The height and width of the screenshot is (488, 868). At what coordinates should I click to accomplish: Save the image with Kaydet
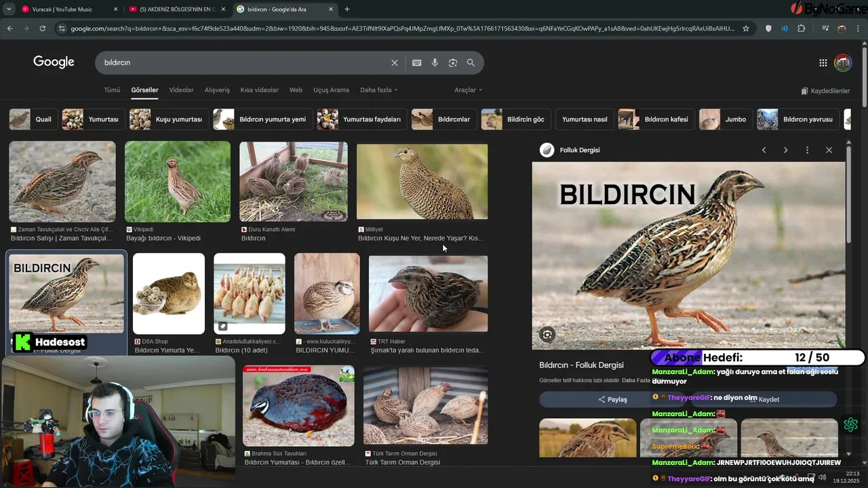[764, 399]
